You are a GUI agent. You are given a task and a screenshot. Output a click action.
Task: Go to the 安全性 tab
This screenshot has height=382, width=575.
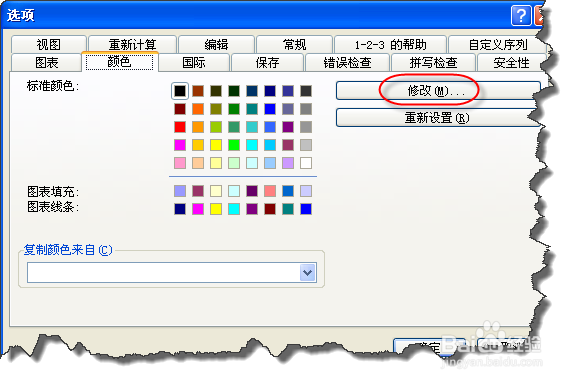pos(511,62)
